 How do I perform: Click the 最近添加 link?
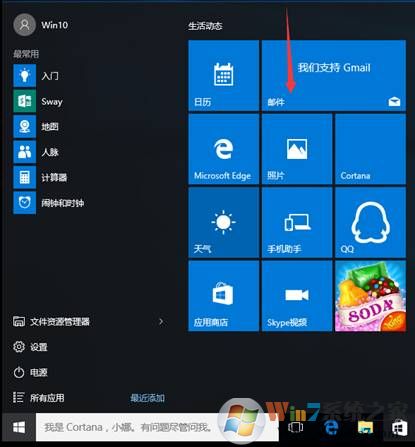(147, 398)
